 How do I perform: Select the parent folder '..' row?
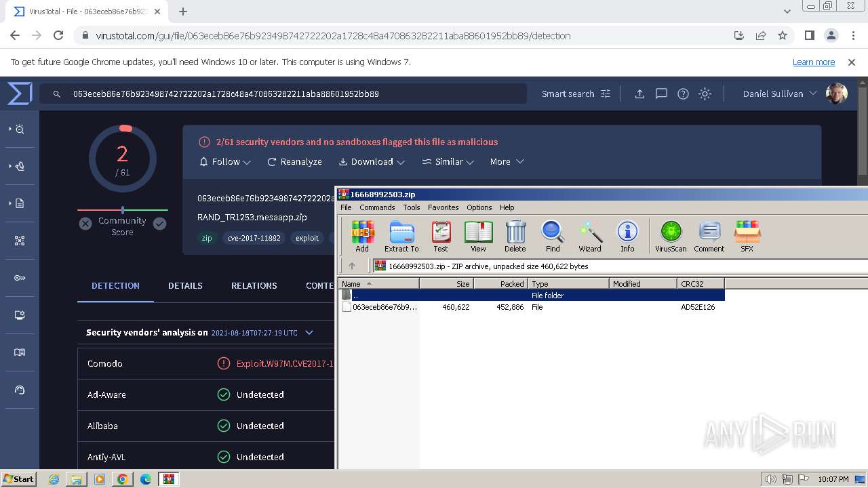pos(532,296)
